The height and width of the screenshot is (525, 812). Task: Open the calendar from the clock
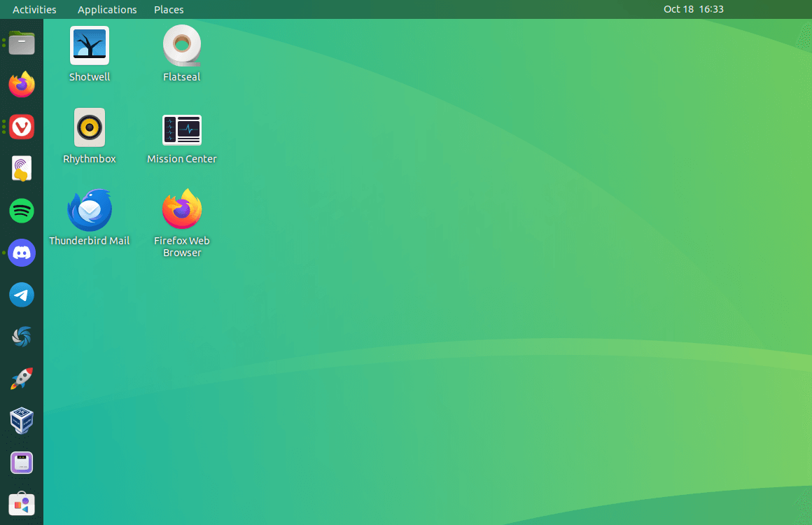pyautogui.click(x=694, y=9)
